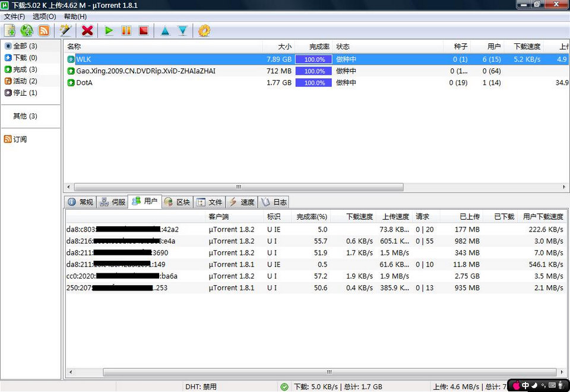Screen dimensions: 570x392
Task: Click left arrow of peer list scrollbar
Action: (x=71, y=372)
